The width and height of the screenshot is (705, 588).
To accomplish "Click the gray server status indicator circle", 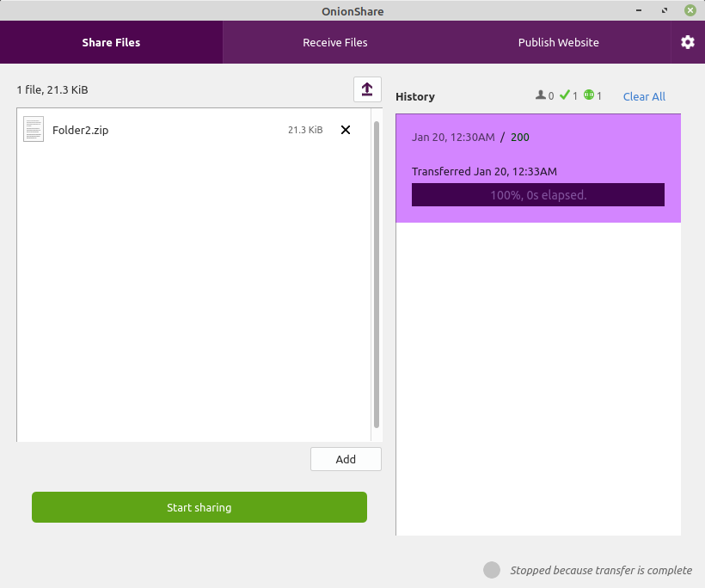I will [x=492, y=570].
